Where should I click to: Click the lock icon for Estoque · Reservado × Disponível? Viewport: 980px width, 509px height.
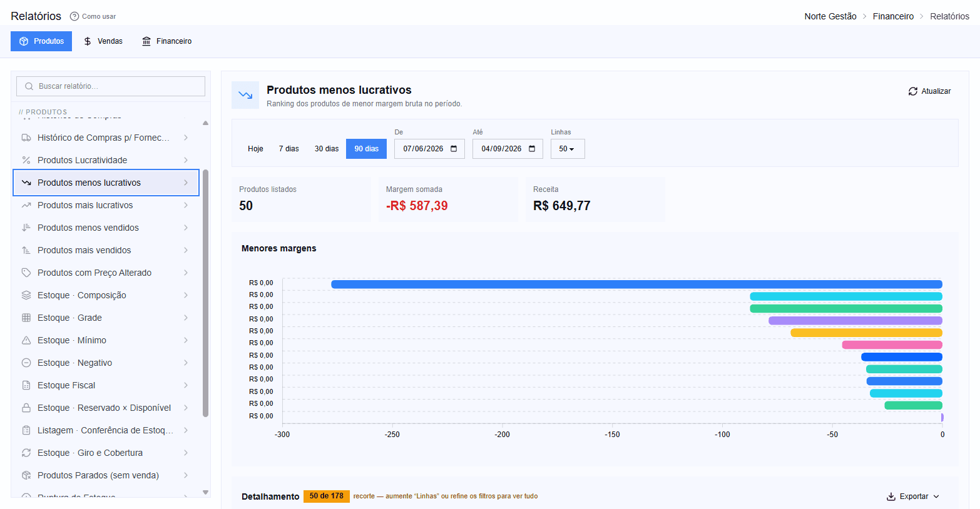point(26,408)
